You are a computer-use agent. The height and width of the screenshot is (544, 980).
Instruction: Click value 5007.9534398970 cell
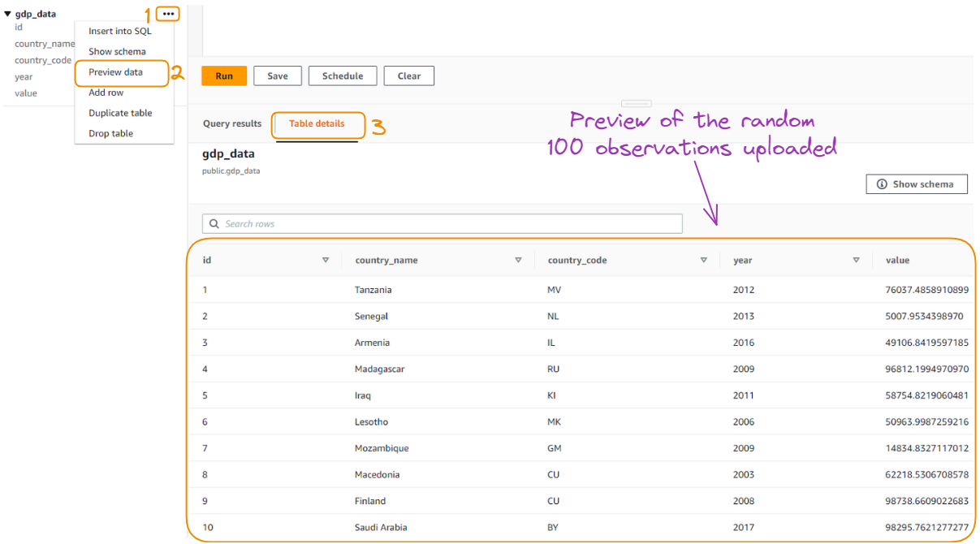[925, 316]
